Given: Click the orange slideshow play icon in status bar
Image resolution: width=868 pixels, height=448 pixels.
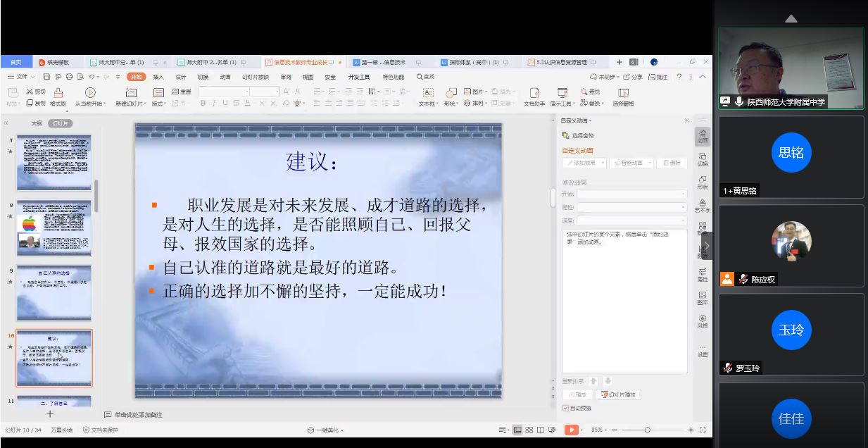Looking at the screenshot, I should coord(572,430).
